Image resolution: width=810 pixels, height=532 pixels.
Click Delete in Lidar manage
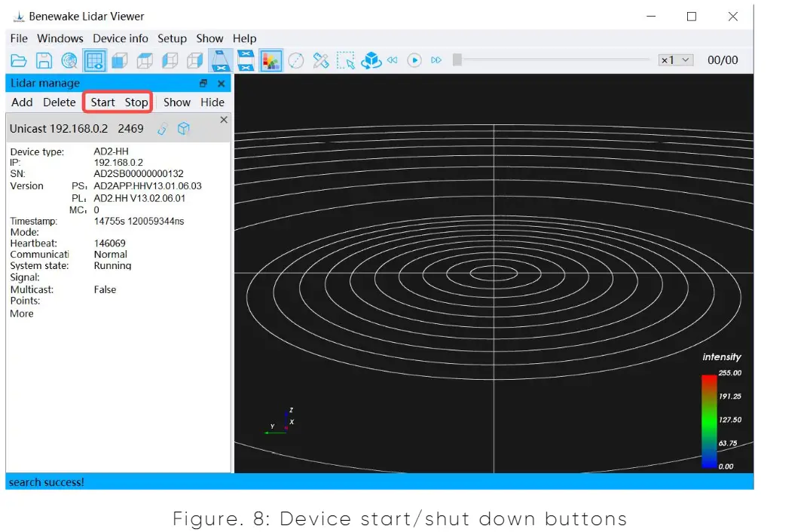(60, 102)
